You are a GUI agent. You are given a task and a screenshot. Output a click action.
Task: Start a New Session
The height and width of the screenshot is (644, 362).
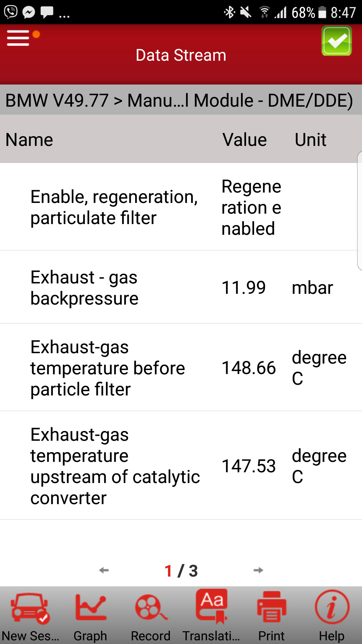point(30,616)
